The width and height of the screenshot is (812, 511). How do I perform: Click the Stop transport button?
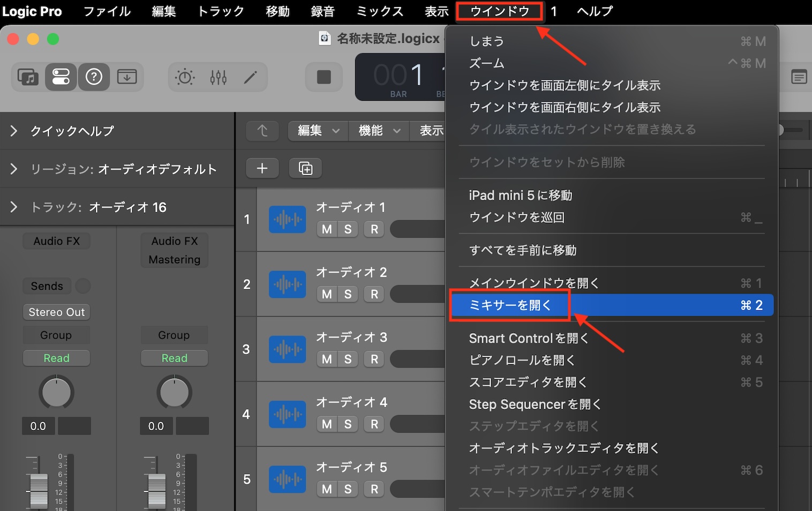tap(324, 77)
